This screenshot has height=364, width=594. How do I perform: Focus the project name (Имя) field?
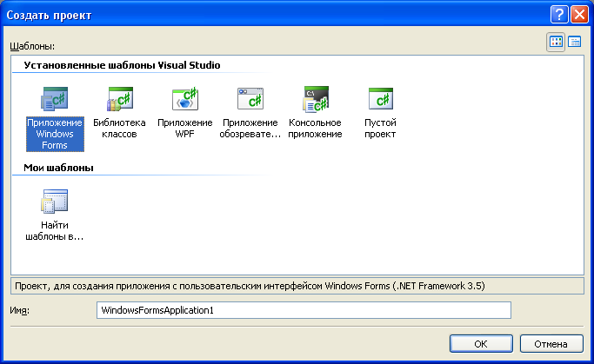[304, 310]
